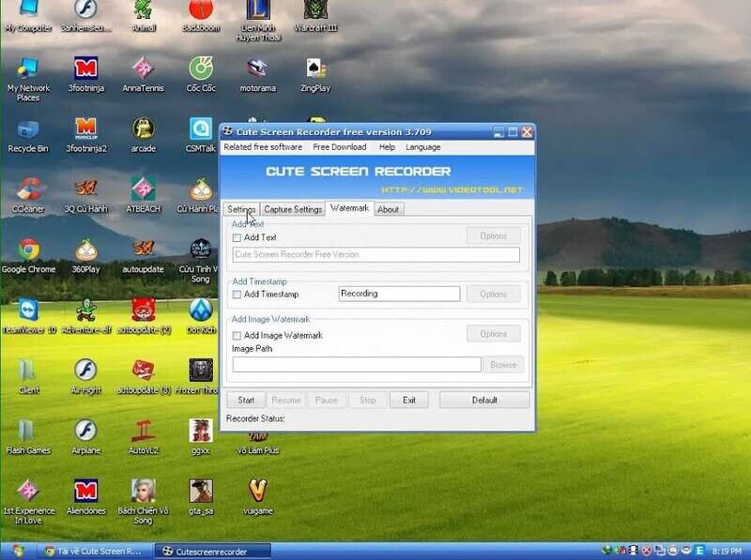Switch to the Capture Settings tab
Image resolution: width=751 pixels, height=560 pixels.
point(293,209)
